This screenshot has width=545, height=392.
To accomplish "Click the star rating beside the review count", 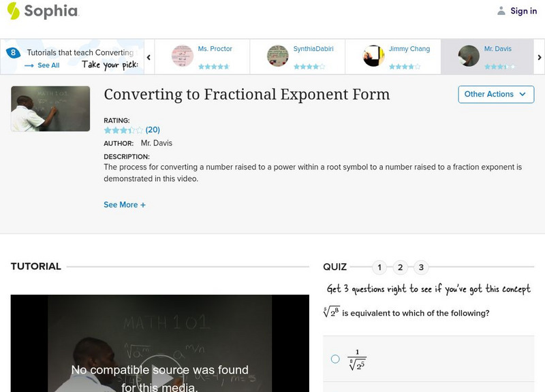I will point(119,129).
